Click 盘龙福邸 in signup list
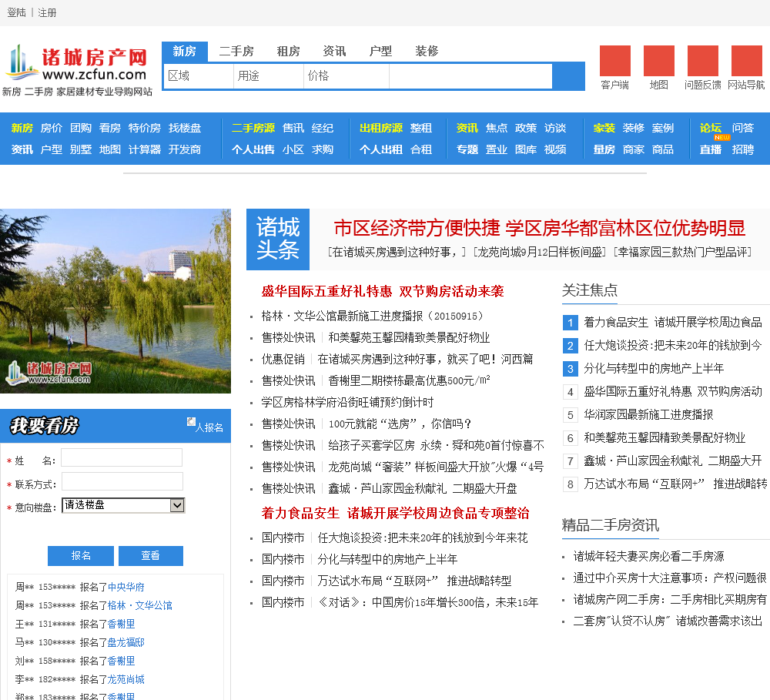770x700 pixels. pyautogui.click(x=126, y=642)
